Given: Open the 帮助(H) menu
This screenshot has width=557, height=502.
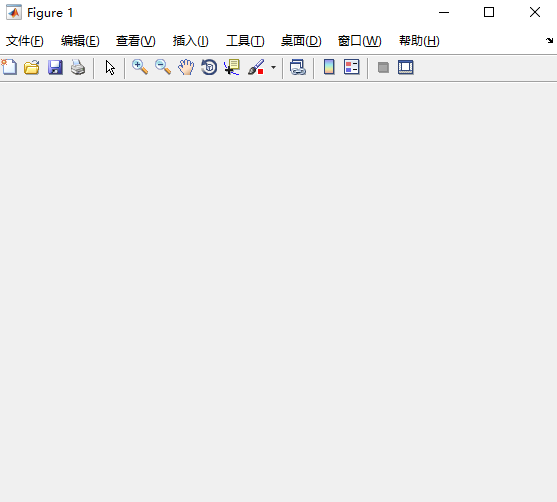Looking at the screenshot, I should (x=419, y=41).
